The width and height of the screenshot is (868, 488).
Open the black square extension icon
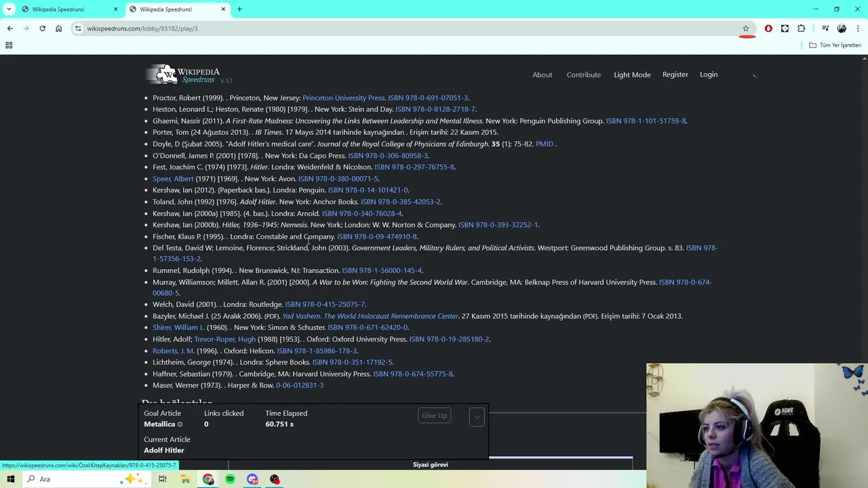[x=785, y=28]
